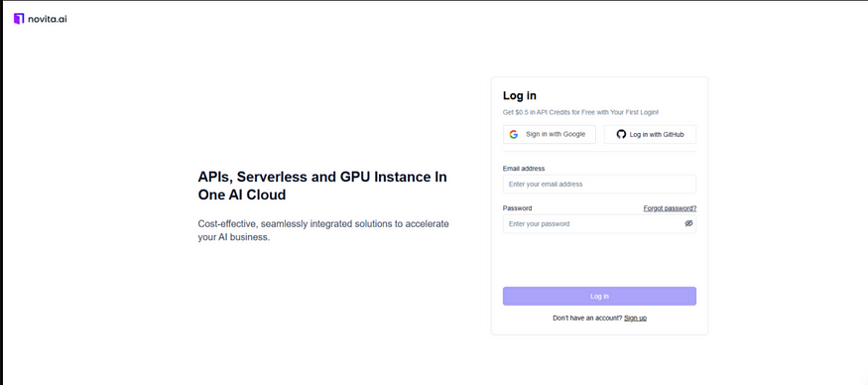Image resolution: width=868 pixels, height=385 pixels.
Task: Click the "Password" label
Action: pyautogui.click(x=517, y=208)
